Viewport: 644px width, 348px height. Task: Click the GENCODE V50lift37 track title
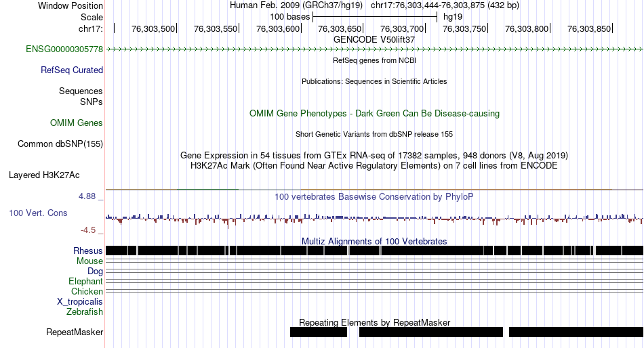pyautogui.click(x=374, y=40)
